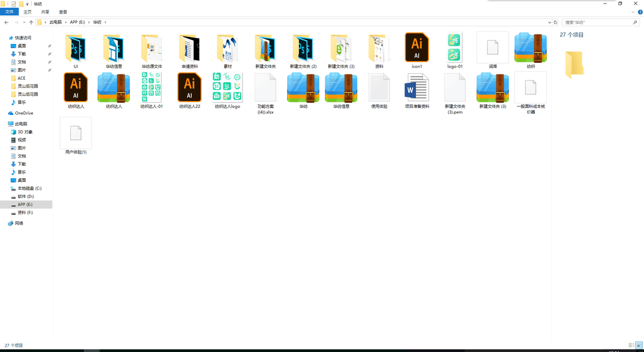
Task: Open the UI Photoshop folder
Action: (x=76, y=48)
